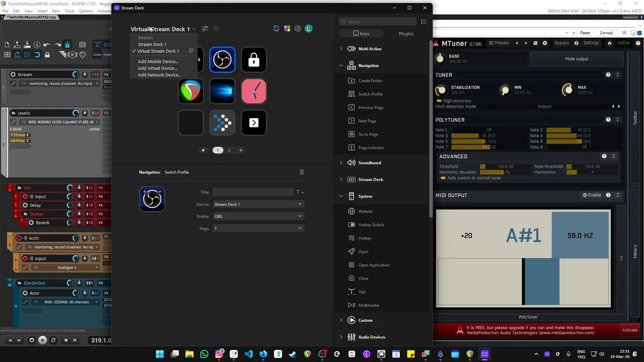The image size is (644, 362).
Task: Toggle MTuner Bypass
Action: tap(561, 43)
